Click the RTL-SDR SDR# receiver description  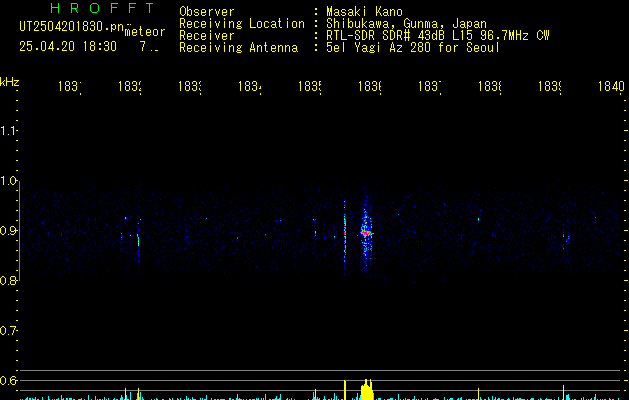[438, 36]
